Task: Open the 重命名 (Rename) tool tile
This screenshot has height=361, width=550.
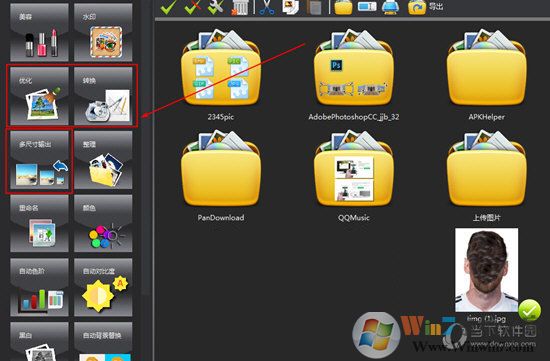Action: tap(39, 223)
